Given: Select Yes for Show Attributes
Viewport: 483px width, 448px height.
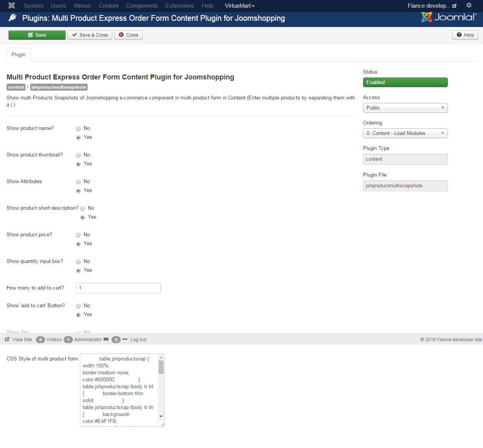Looking at the screenshot, I should tap(78, 191).
